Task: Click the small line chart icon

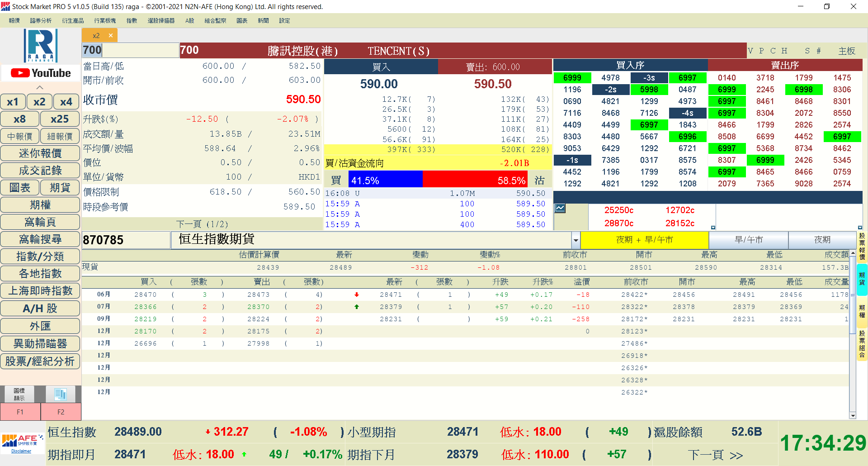Action: [560, 208]
